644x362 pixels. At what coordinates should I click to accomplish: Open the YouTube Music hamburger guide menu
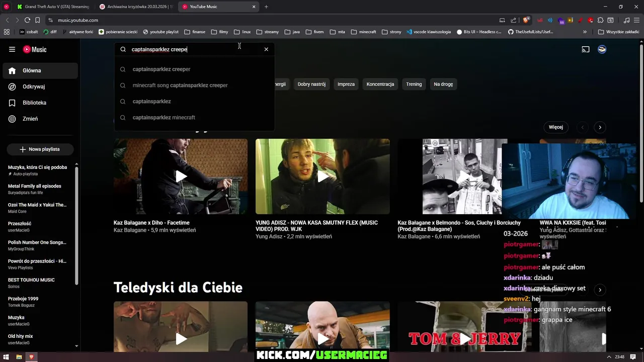[x=12, y=49]
